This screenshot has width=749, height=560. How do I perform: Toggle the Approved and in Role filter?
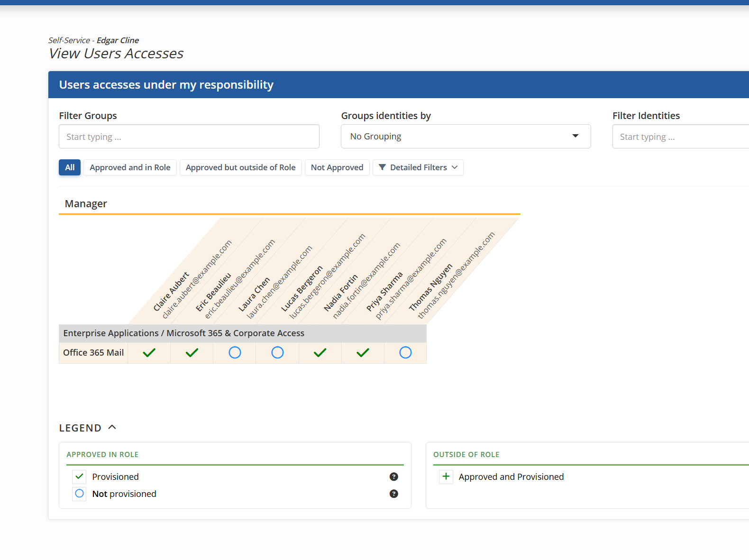(130, 167)
